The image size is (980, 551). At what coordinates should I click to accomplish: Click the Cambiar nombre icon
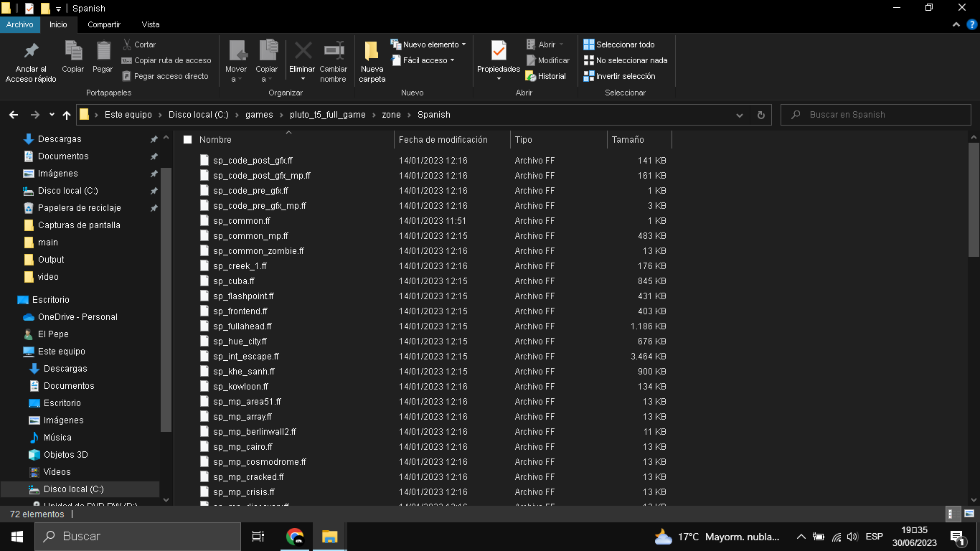(x=334, y=50)
